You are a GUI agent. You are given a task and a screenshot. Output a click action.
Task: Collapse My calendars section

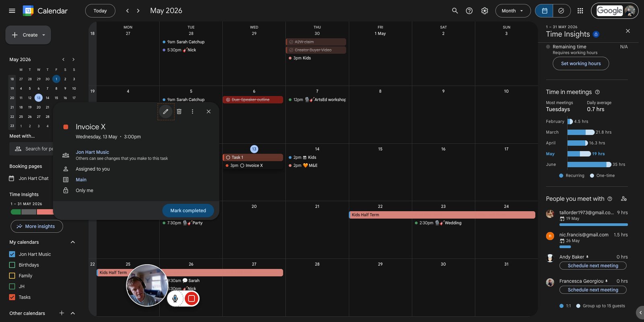pos(73,242)
